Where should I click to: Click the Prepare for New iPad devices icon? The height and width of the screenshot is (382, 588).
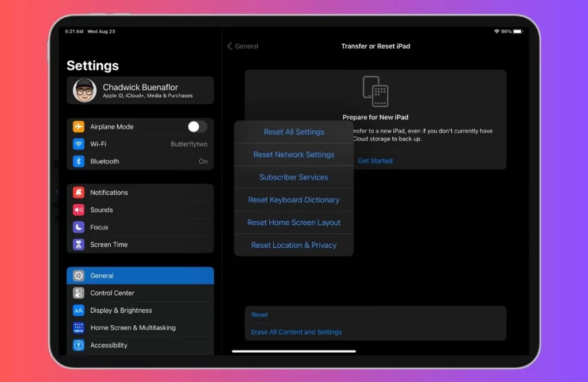[x=376, y=91]
